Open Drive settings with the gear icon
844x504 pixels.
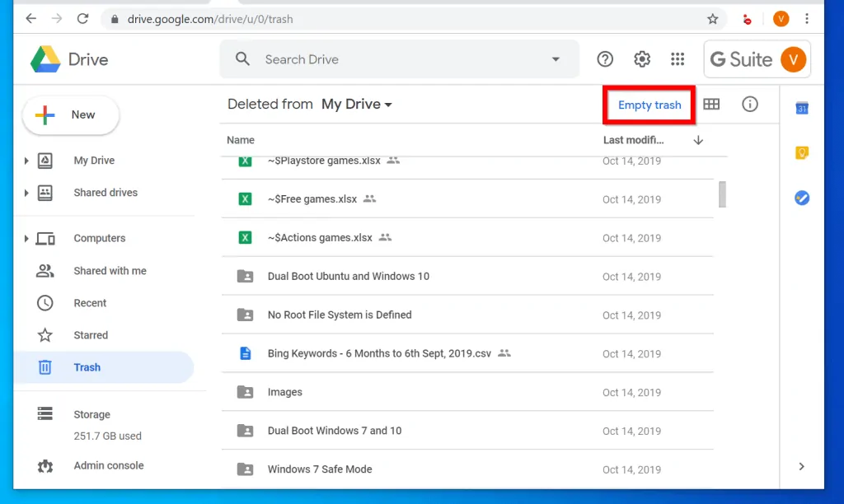641,58
